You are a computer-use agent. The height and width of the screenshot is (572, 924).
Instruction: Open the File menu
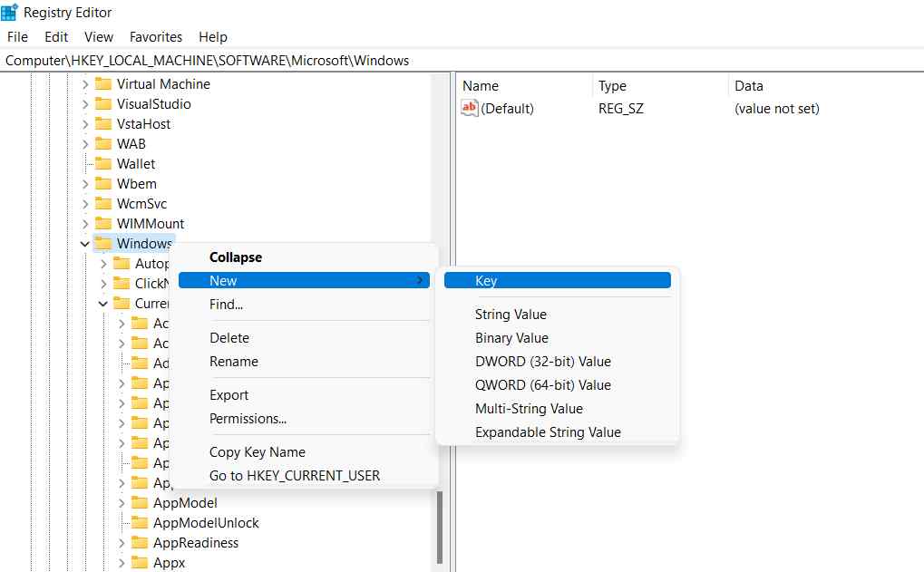[17, 36]
